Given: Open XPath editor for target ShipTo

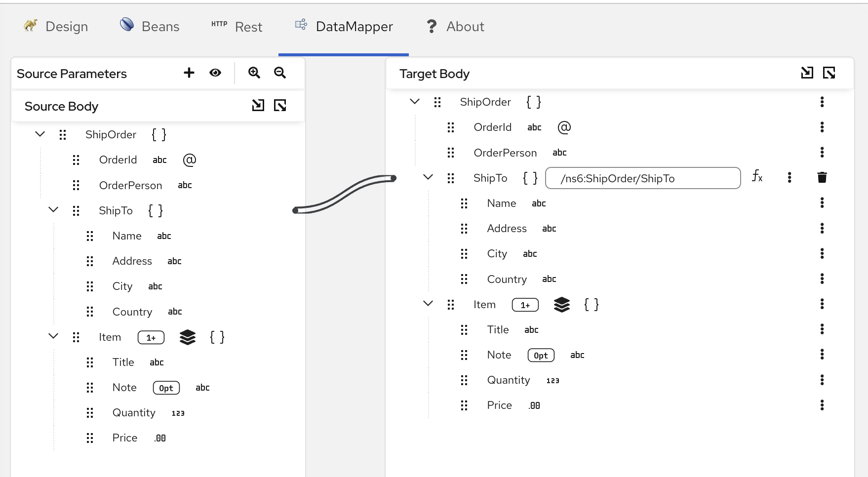Looking at the screenshot, I should click(757, 176).
